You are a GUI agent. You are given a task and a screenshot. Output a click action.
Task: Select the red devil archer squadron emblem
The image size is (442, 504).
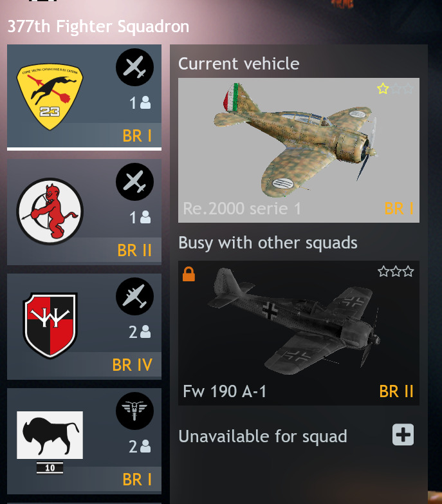[50, 211]
